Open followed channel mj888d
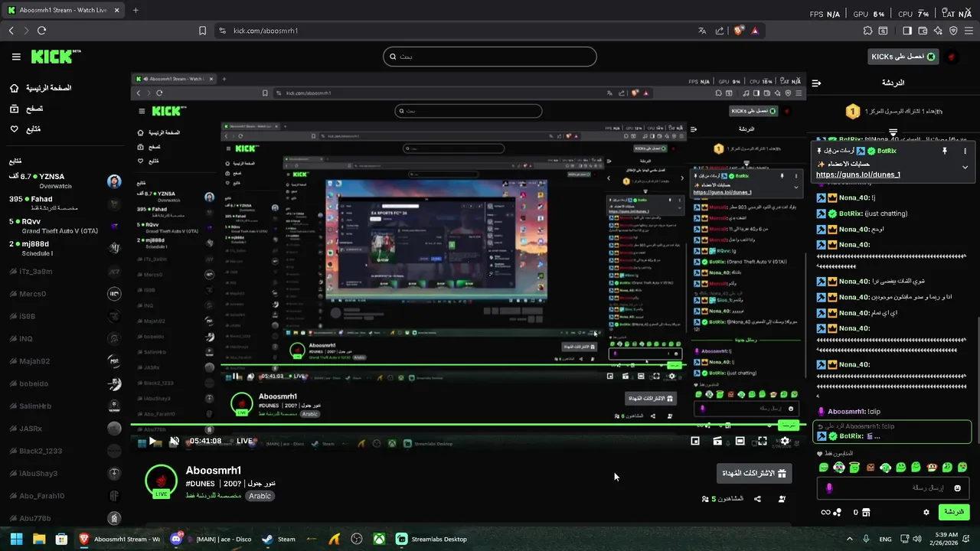This screenshot has height=551, width=980. pos(65,247)
